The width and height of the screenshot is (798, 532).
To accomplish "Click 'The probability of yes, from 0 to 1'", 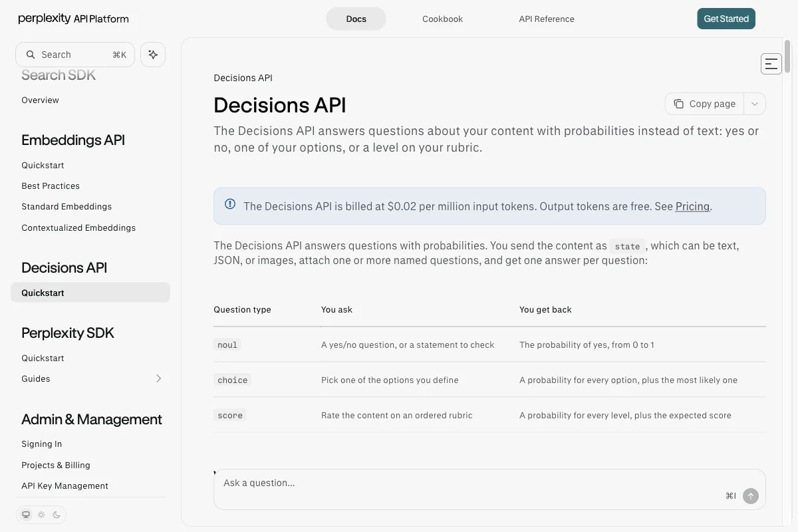I will point(587,344).
